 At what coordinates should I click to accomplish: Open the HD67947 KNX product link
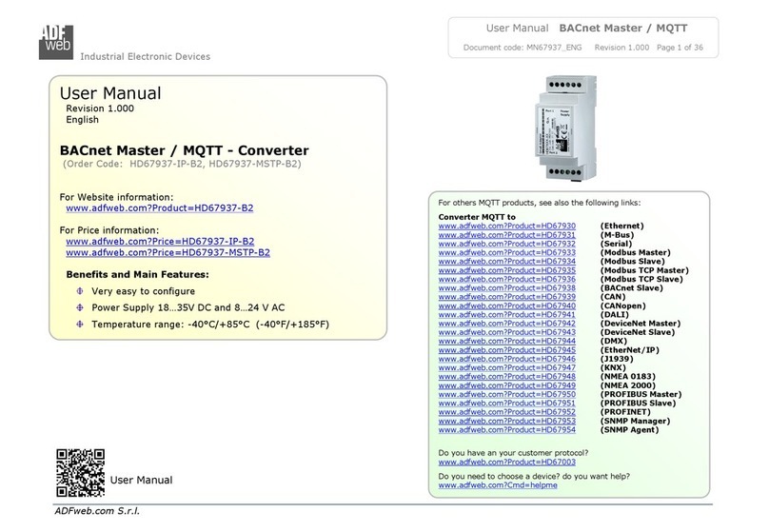click(x=507, y=367)
